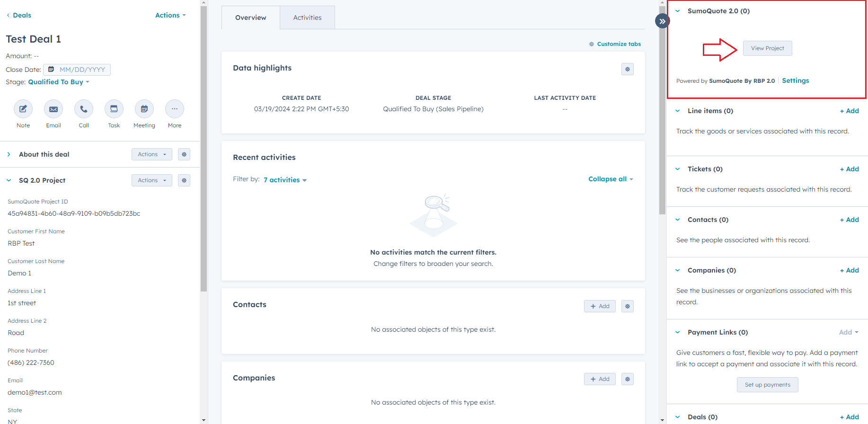The image size is (868, 424).
Task: Click the Email action icon
Action: click(53, 109)
